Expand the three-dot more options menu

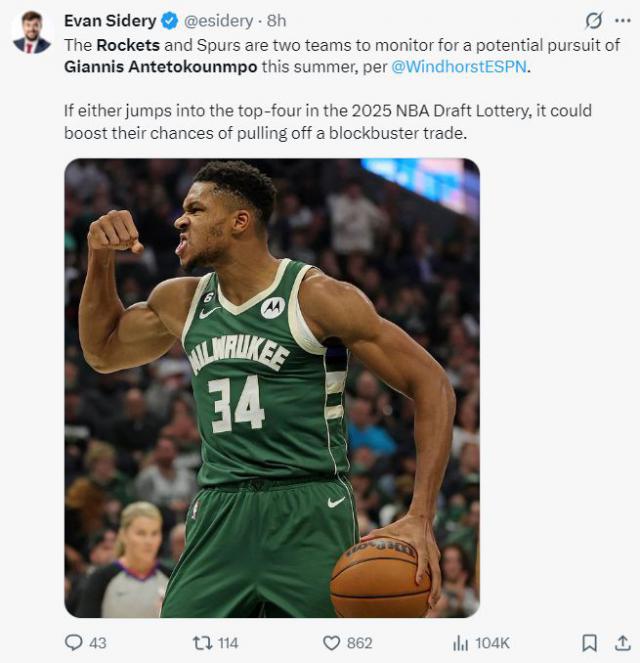pos(622,20)
